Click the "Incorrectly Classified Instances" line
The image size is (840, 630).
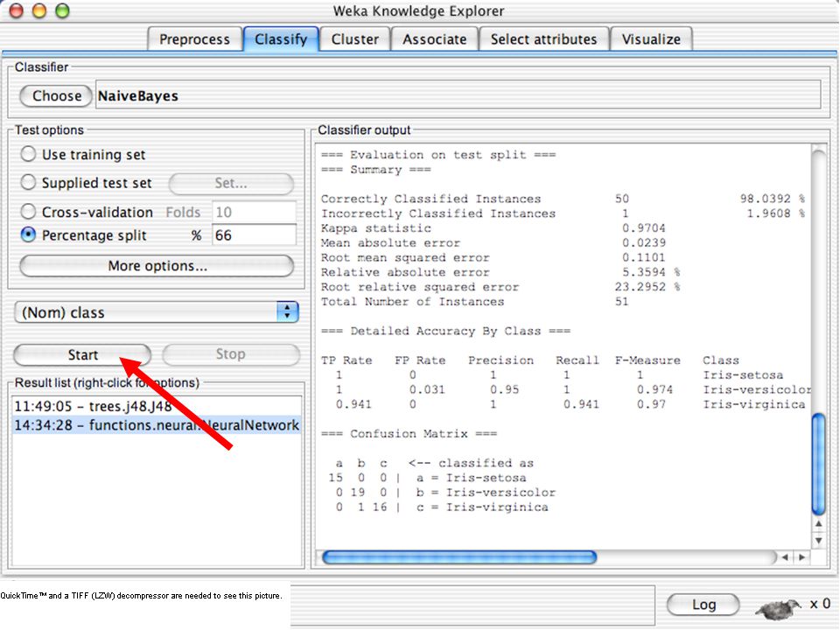[x=563, y=213]
